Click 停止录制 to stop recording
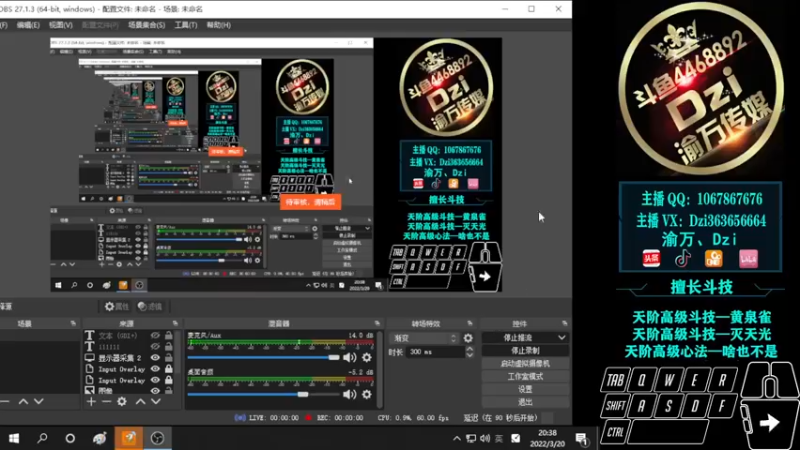800x450 pixels. pos(525,351)
